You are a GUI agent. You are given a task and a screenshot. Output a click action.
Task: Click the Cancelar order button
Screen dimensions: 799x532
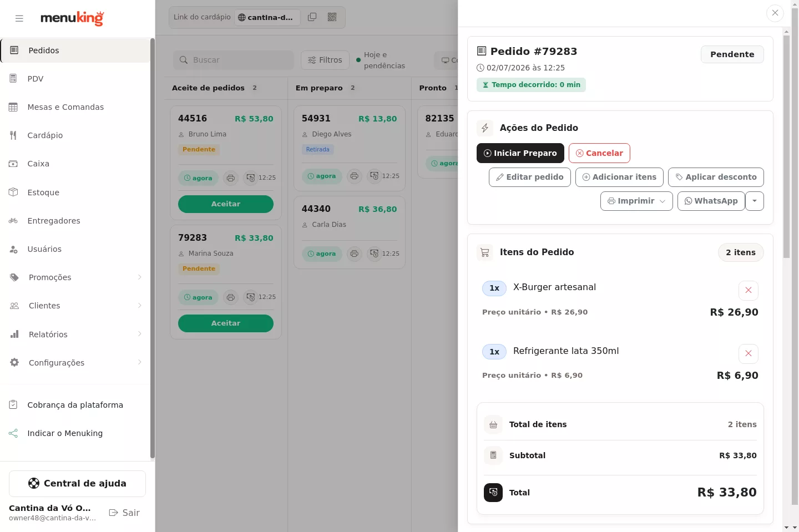click(x=599, y=153)
